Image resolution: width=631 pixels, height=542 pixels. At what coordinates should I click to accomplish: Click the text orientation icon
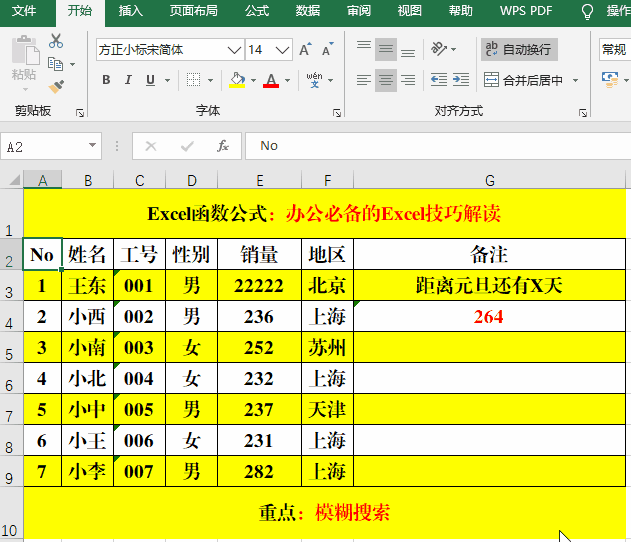[x=438, y=49]
